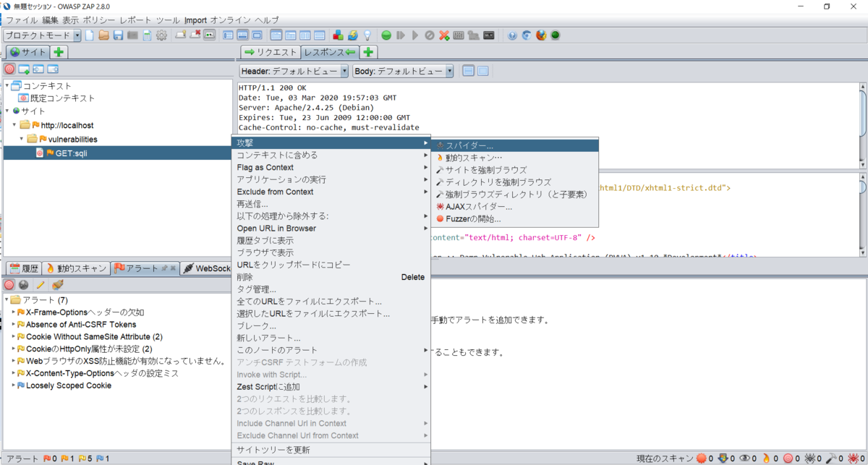Screen dimensions: 868x465
Task: Click the Manage Add-ons colored blocks icon
Action: click(x=338, y=35)
